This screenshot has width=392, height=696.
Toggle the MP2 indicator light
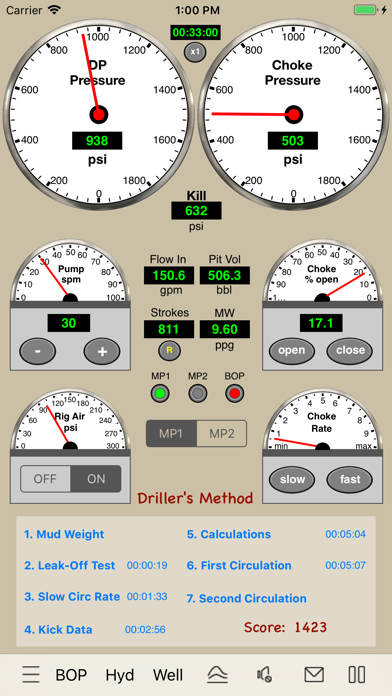click(x=198, y=393)
